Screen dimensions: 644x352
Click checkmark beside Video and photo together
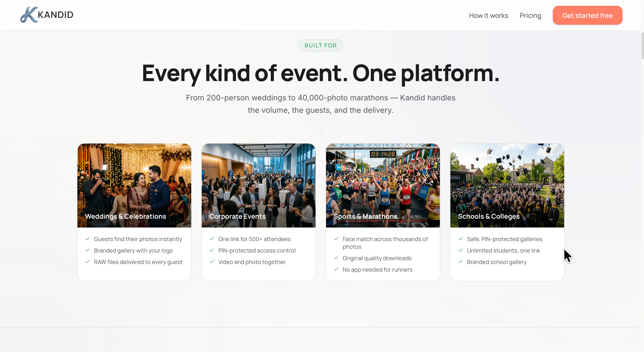coord(212,262)
